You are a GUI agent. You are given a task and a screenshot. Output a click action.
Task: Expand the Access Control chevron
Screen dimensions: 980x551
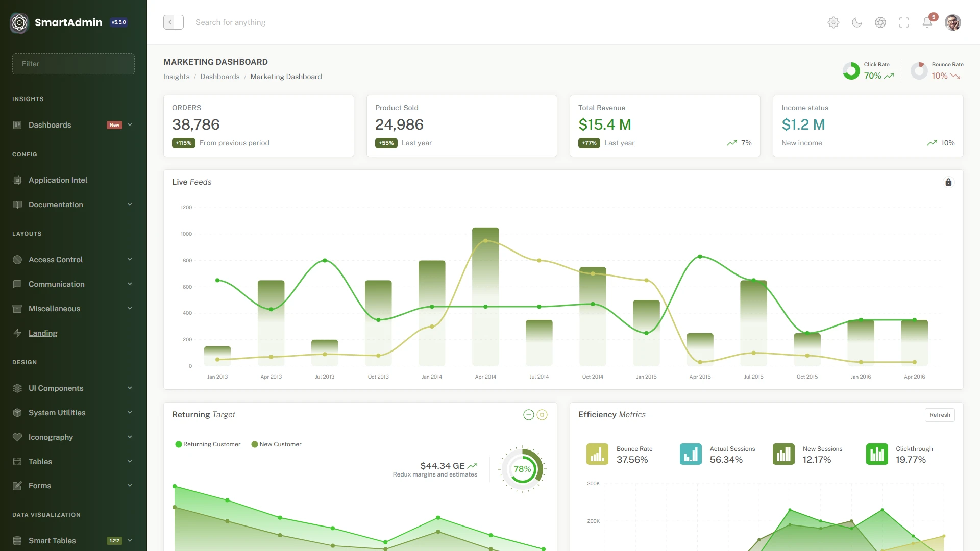[x=130, y=260]
